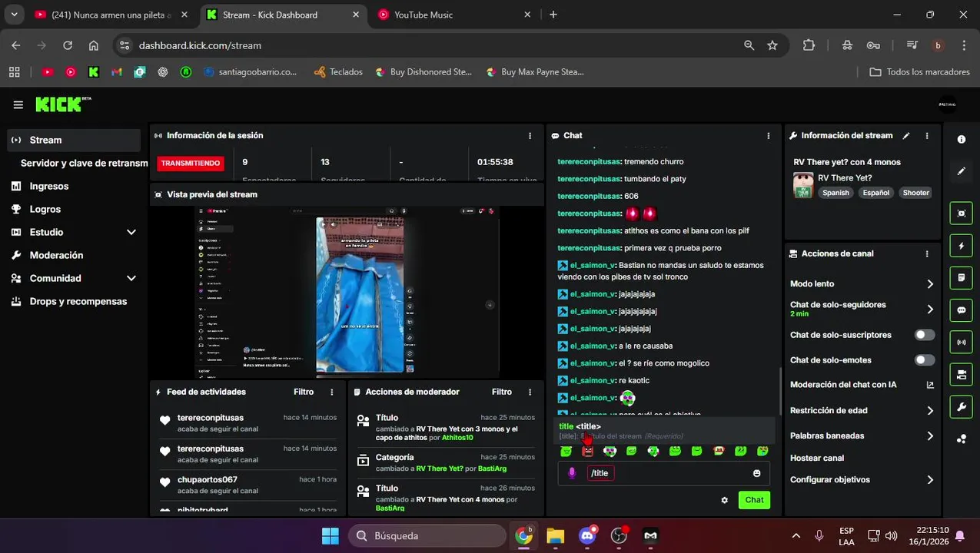Open the Chrome tab search dropdown
Image resolution: width=980 pixels, height=553 pixels.
coord(14,15)
